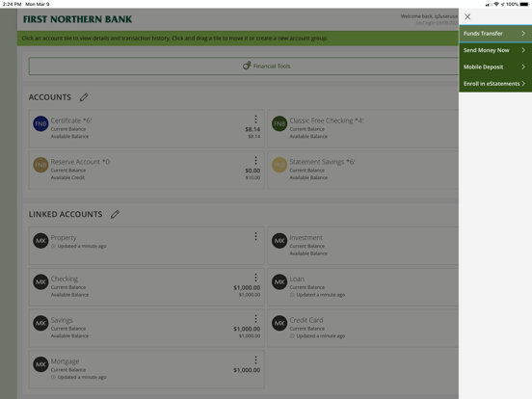Click the MX icon on linked Savings tile

[40, 323]
